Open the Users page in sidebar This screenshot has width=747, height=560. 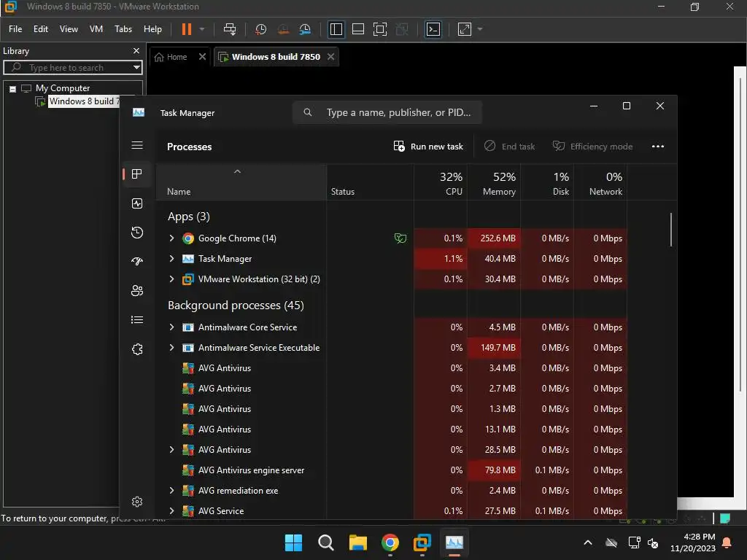(137, 291)
